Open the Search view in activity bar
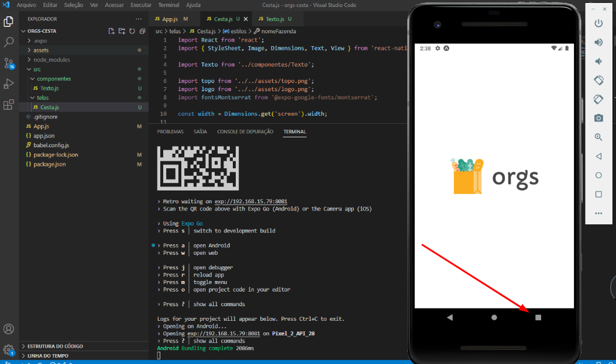616x364 pixels. pos(8,42)
